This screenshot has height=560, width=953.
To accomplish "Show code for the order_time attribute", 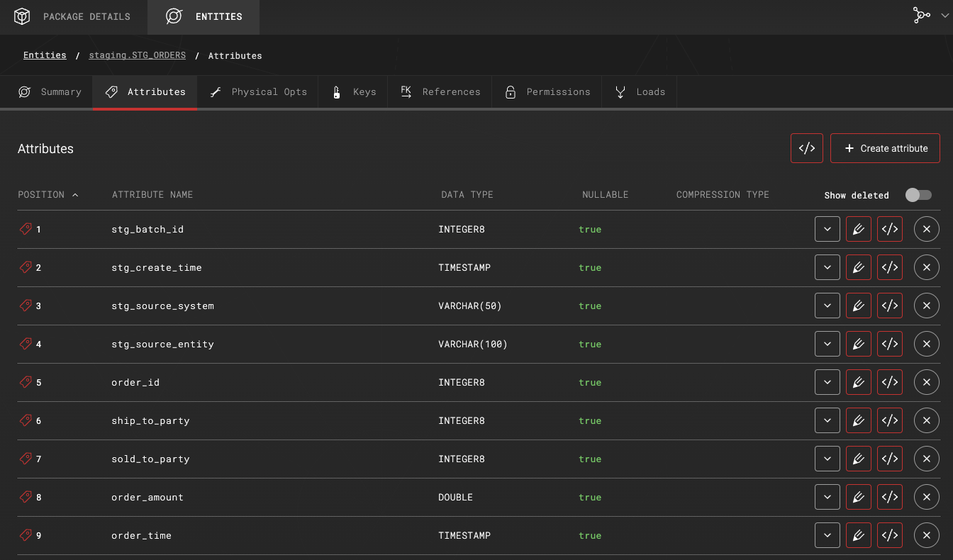I will pyautogui.click(x=890, y=536).
